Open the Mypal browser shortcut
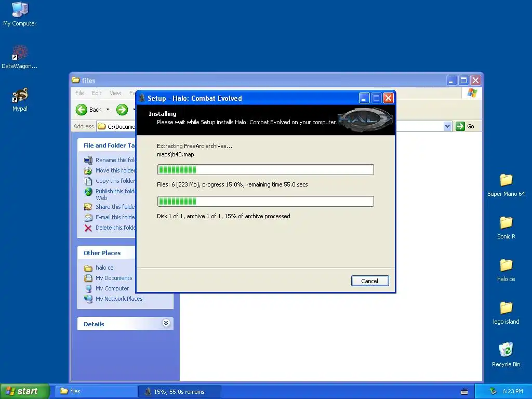The width and height of the screenshot is (532, 399). click(x=20, y=99)
